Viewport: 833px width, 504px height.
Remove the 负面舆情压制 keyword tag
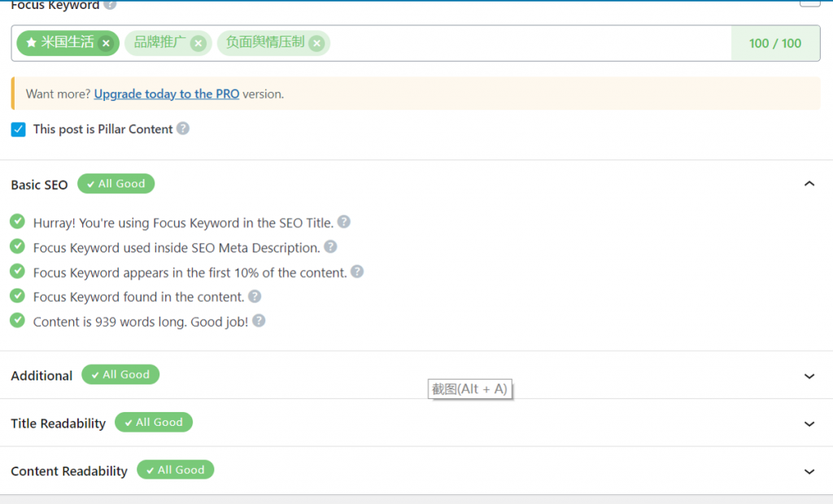[x=316, y=44]
